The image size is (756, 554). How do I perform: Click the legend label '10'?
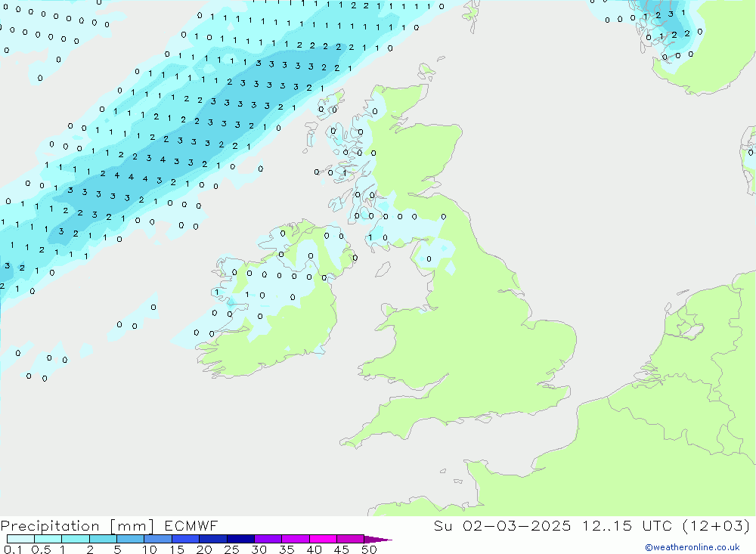(150, 549)
